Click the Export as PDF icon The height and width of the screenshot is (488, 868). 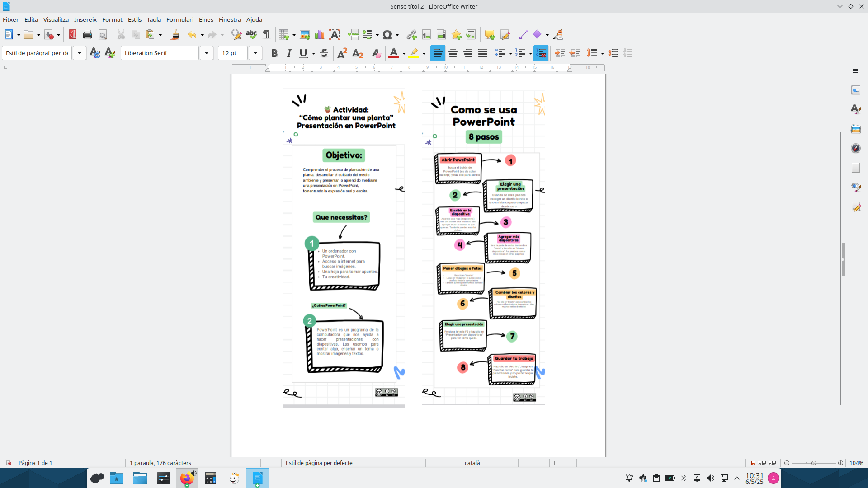tap(72, 35)
